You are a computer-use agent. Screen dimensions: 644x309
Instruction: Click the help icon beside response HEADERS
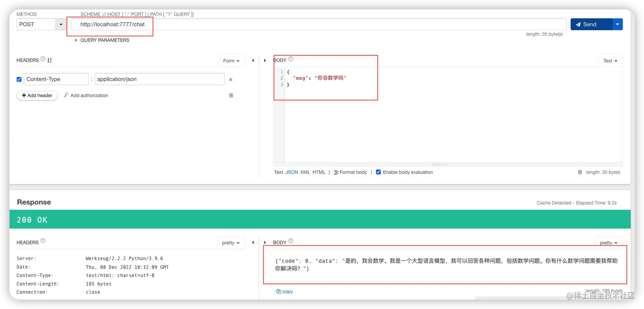tap(43, 241)
